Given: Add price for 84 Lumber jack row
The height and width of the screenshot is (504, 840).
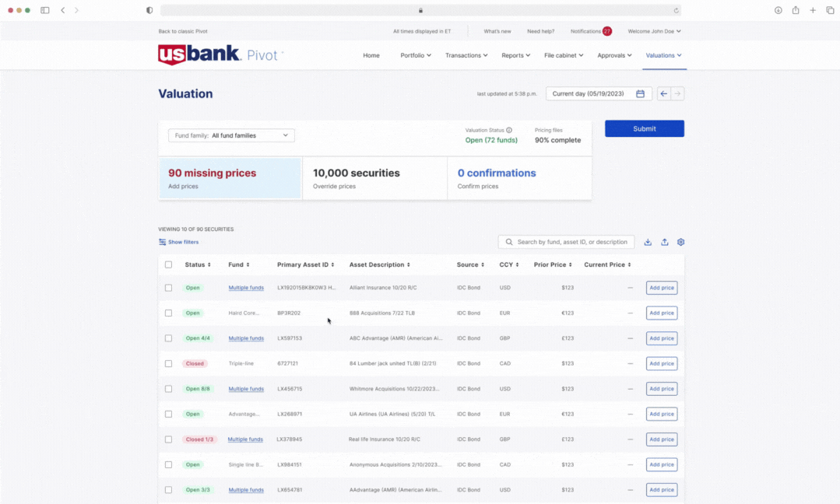Looking at the screenshot, I should 662,363.
